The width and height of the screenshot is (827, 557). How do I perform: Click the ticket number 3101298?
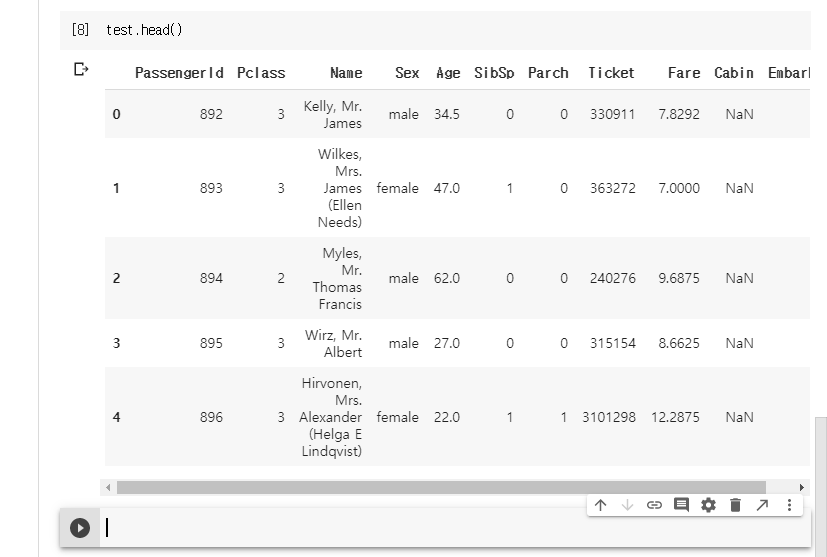click(609, 417)
